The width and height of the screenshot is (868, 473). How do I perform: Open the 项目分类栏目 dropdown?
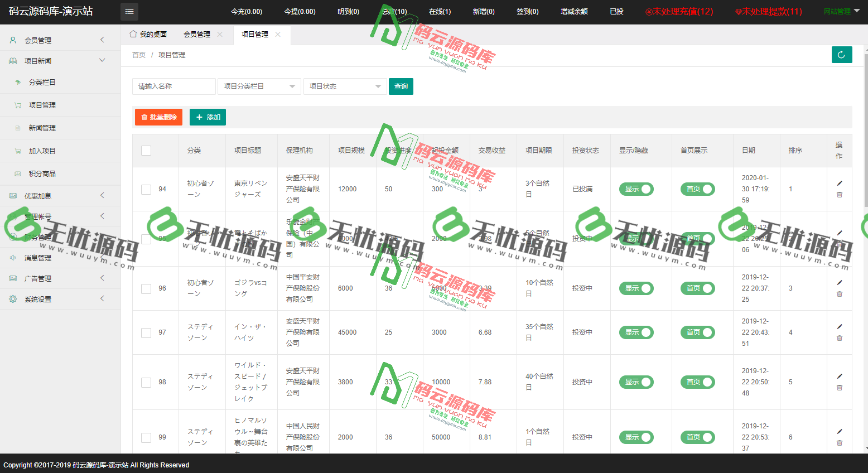[259, 86]
